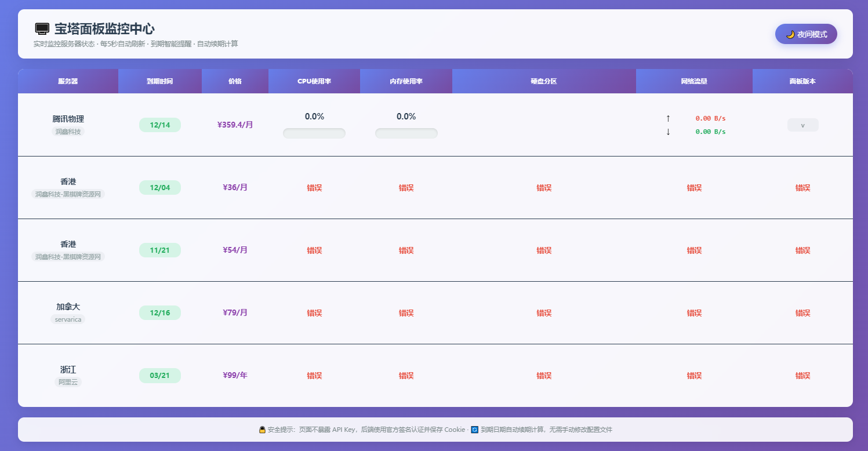The image size is (868, 451).
Task: Click the 阿里云 provider tag
Action: click(68, 382)
